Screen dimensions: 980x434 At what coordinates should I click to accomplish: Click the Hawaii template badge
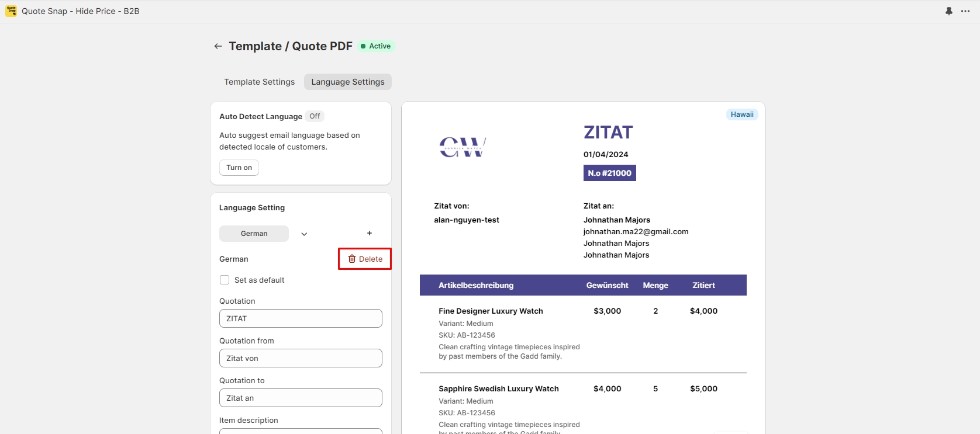pos(741,114)
